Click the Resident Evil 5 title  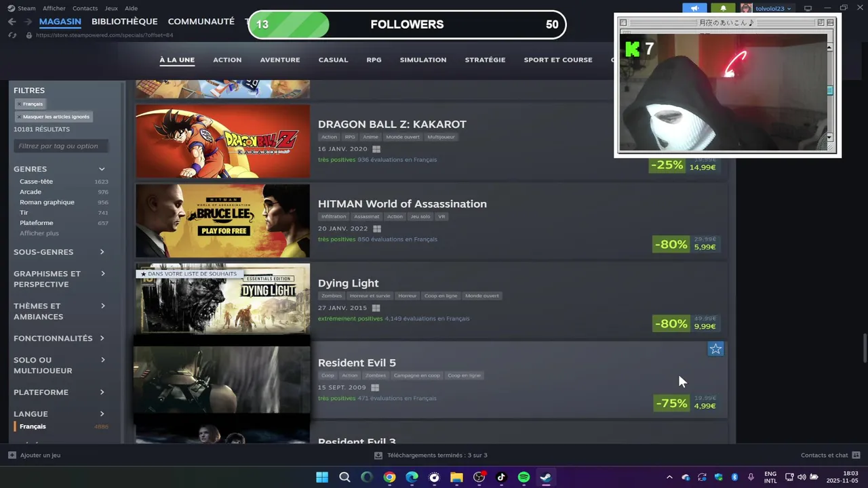pos(357,363)
